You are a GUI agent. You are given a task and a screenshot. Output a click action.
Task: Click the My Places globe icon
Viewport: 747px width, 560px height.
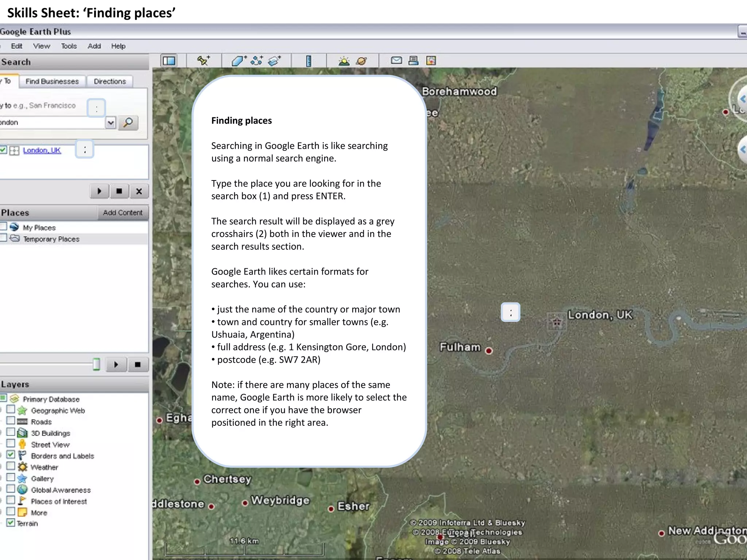14,227
